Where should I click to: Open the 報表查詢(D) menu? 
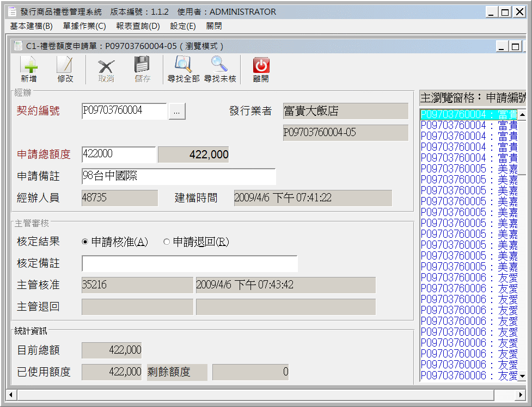(138, 26)
